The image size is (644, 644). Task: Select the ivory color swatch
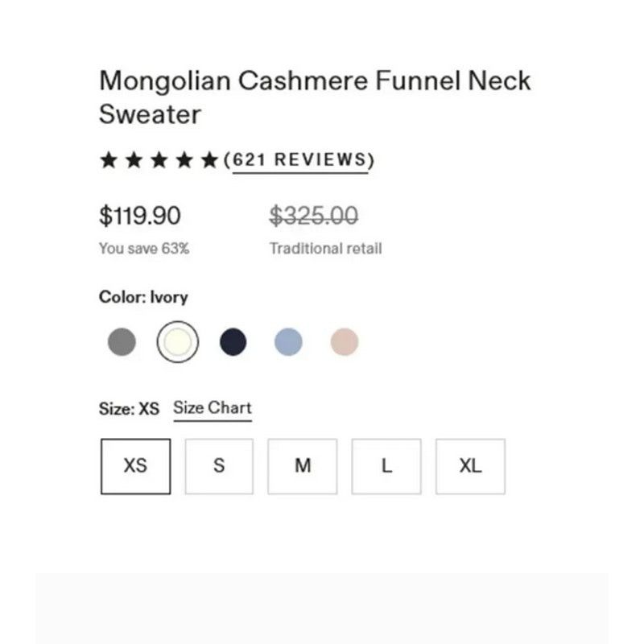[x=177, y=341]
